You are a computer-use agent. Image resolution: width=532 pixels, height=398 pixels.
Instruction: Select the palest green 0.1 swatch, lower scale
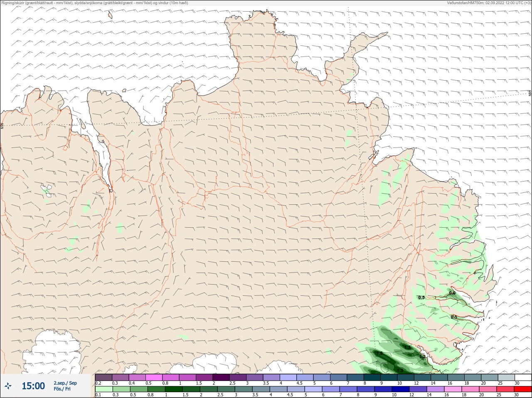coord(104,389)
